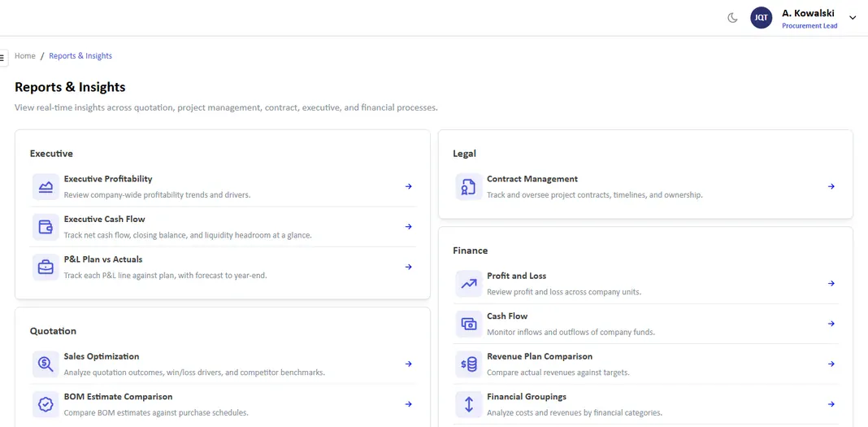Click the Sales Optimization magnifier icon
This screenshot has width=868, height=427.
(x=46, y=364)
